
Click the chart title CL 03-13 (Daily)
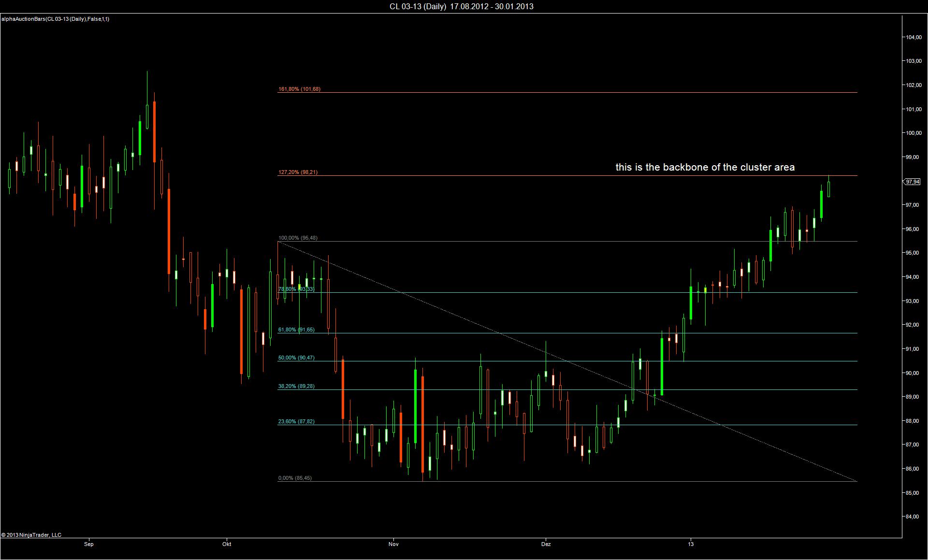[462, 6]
